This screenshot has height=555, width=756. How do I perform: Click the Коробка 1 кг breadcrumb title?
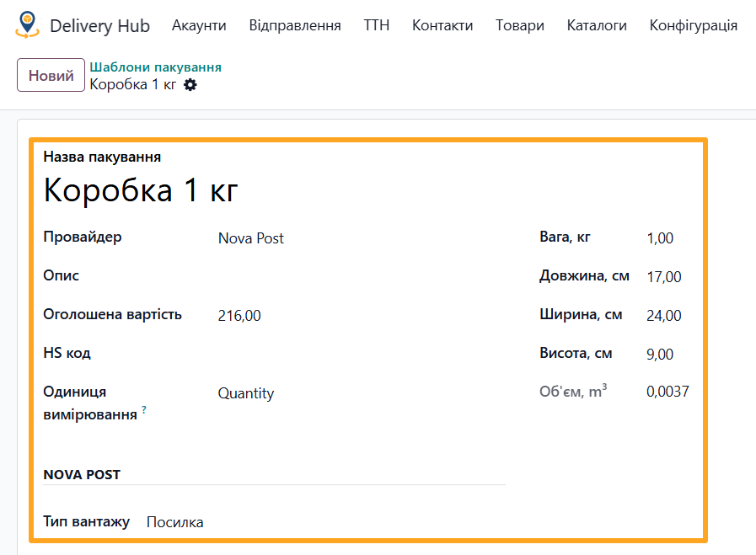pyautogui.click(x=133, y=84)
